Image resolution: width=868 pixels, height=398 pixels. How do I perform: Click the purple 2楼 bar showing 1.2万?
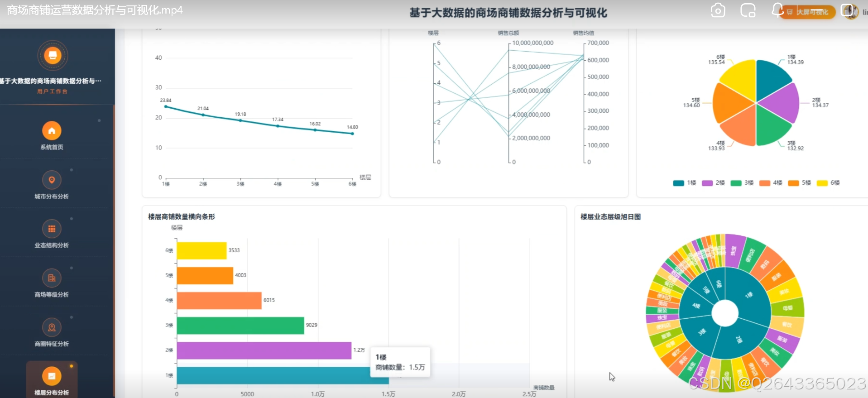click(264, 350)
